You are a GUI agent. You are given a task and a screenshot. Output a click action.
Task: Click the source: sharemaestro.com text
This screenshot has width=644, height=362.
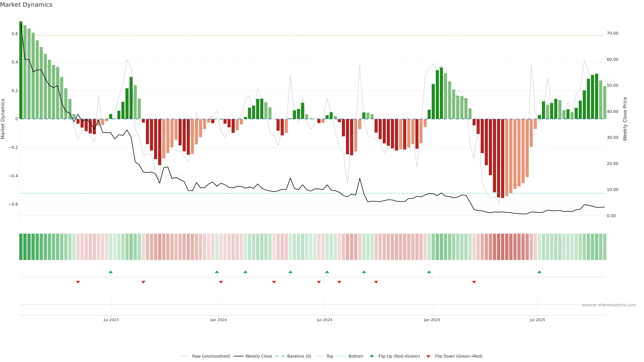coord(609,305)
